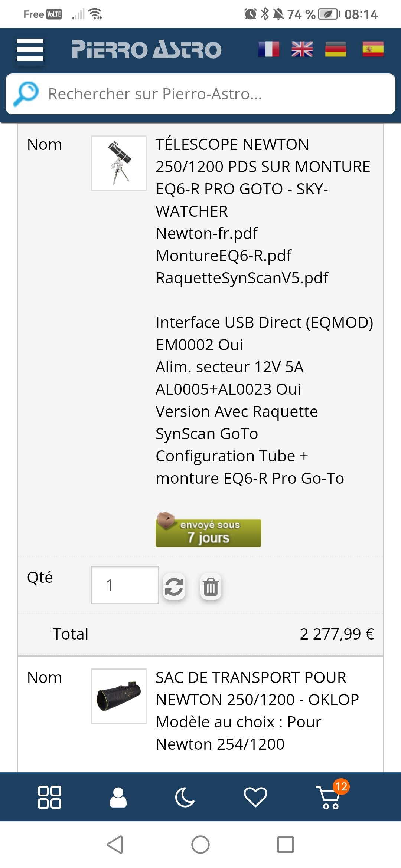Switch site language to French flag
The width and height of the screenshot is (401, 868).
269,49
